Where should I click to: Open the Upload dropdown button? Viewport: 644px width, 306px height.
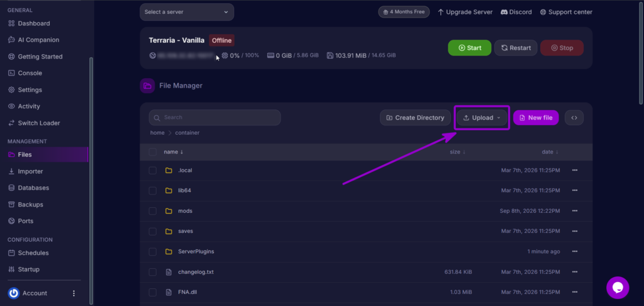[x=482, y=118]
